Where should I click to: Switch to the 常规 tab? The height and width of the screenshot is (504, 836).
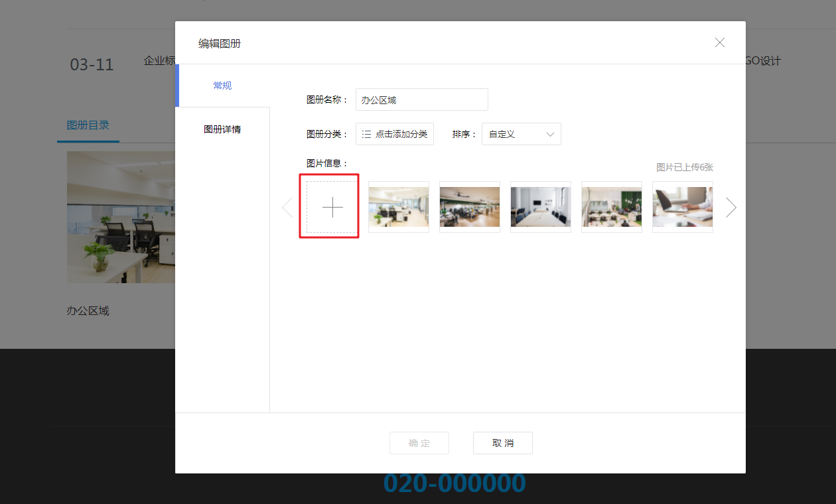pos(222,86)
